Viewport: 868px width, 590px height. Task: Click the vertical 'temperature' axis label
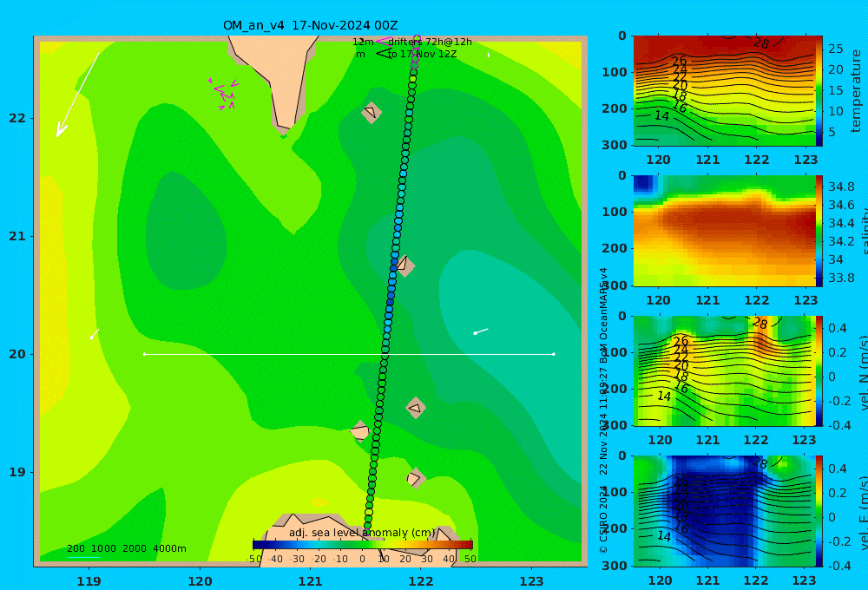pos(856,91)
